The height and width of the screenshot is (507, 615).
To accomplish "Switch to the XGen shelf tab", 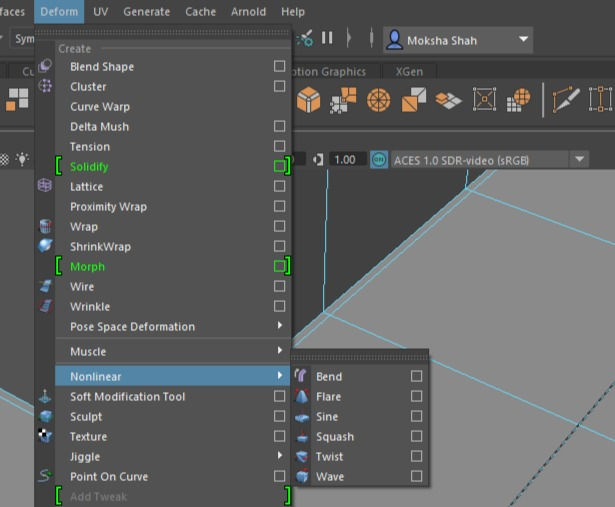I will pyautogui.click(x=409, y=71).
